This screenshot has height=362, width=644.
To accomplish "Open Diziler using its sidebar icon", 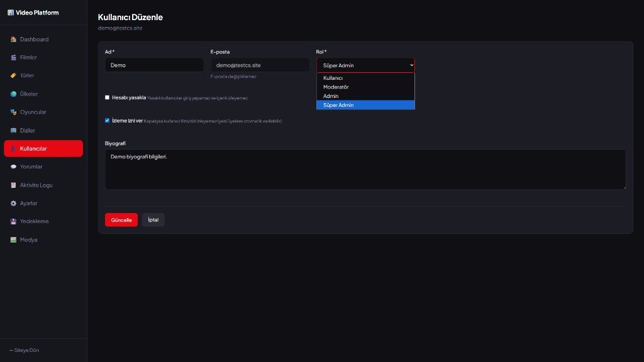I will click(x=13, y=130).
